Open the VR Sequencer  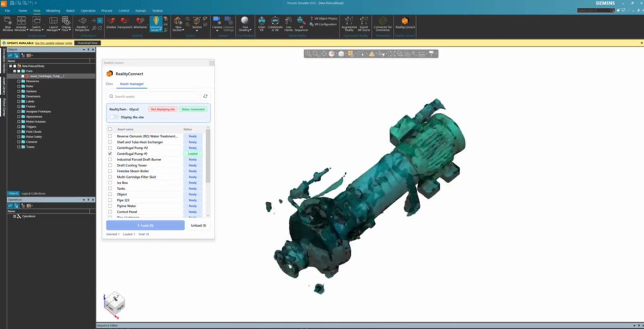click(x=301, y=23)
